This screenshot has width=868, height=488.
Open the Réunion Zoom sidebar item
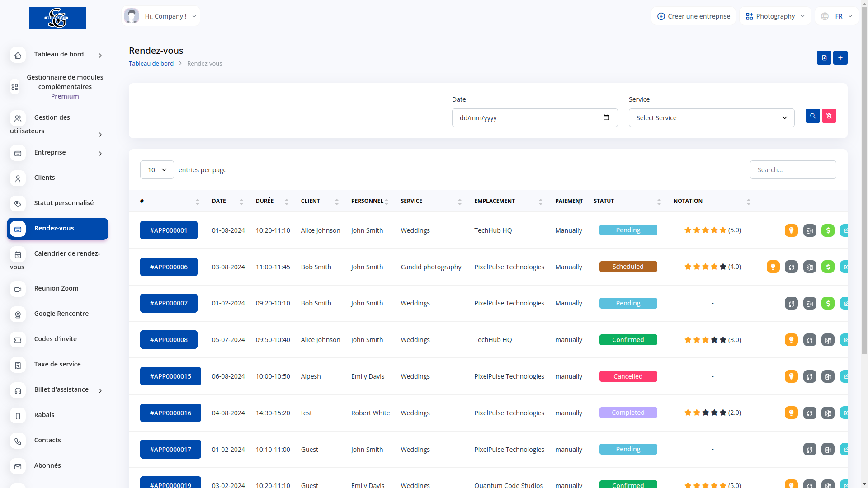(x=56, y=288)
